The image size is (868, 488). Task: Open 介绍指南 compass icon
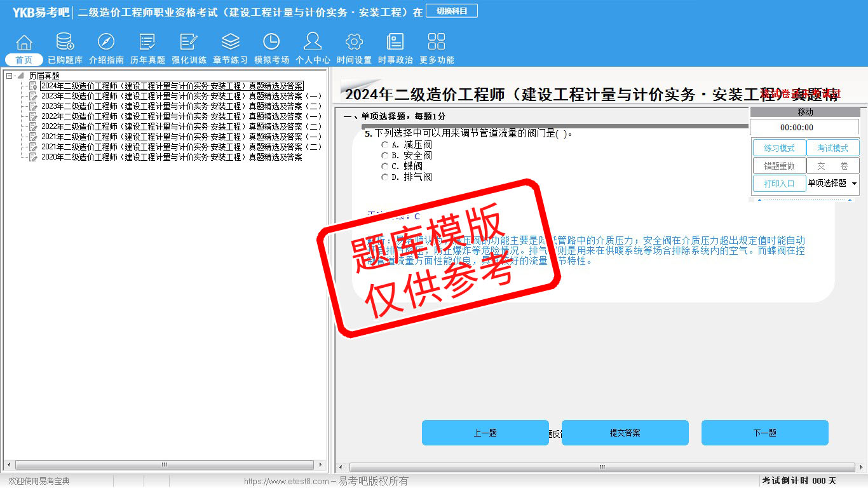106,43
